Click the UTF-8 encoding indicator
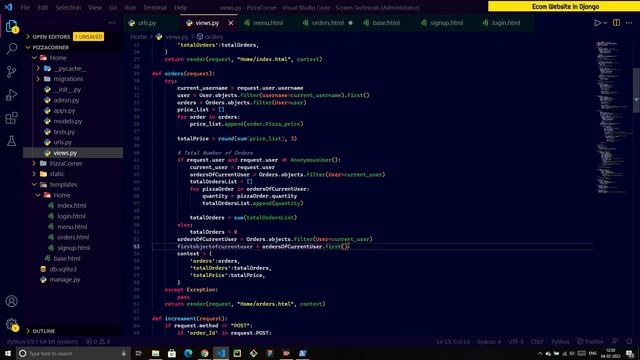640x360 pixels. tap(516, 342)
